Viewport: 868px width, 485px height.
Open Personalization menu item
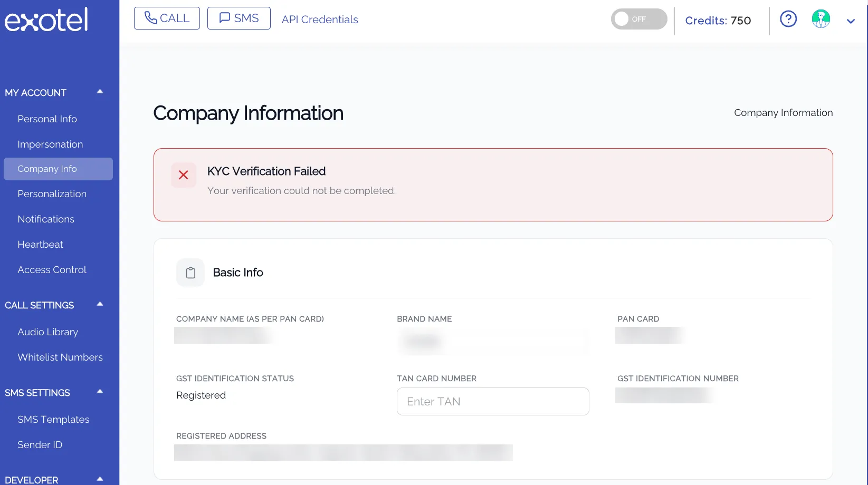[52, 194]
